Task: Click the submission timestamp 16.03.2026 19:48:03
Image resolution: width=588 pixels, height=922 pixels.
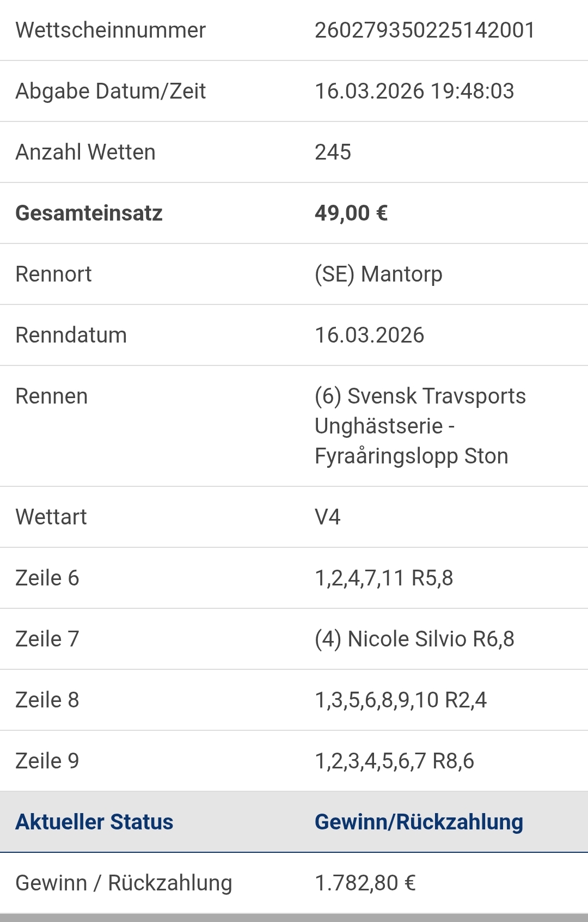Action: coord(414,91)
